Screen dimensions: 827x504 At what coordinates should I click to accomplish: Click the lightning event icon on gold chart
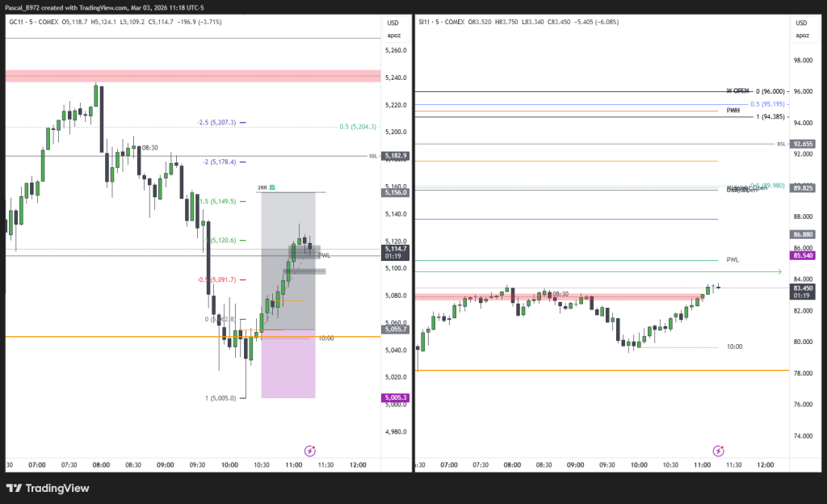309,450
